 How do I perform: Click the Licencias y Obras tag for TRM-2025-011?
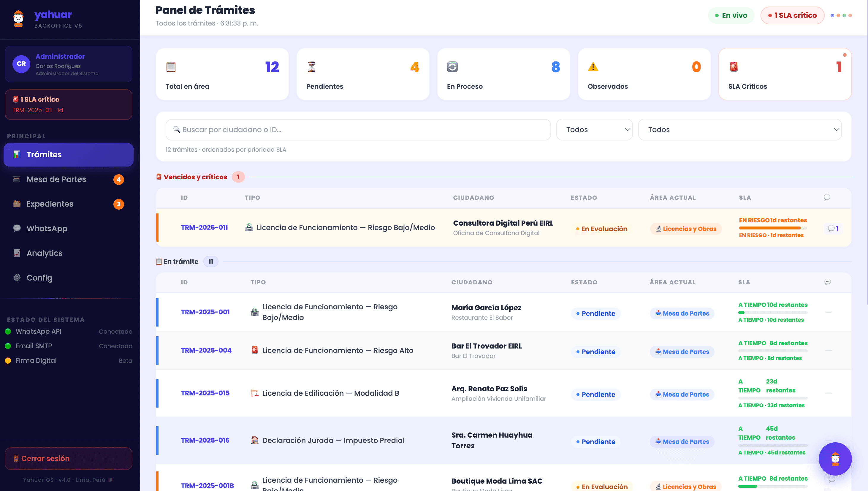tap(686, 229)
